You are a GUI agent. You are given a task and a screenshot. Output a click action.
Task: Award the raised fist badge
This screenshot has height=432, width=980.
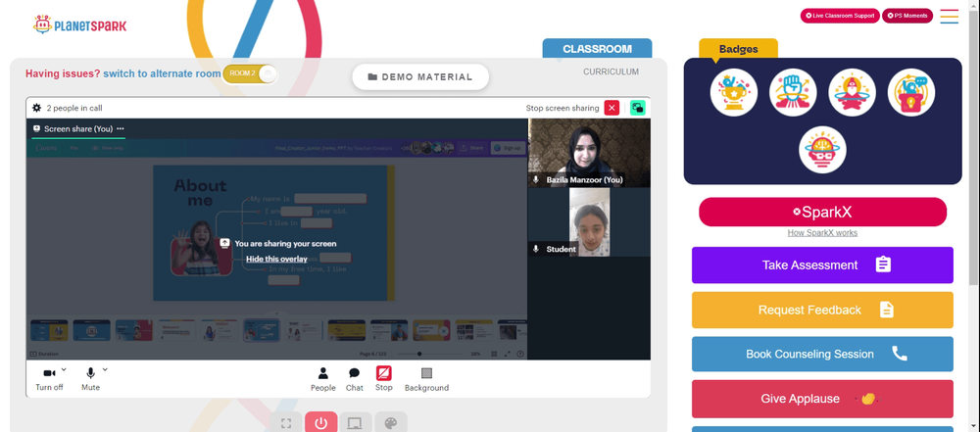point(793,92)
